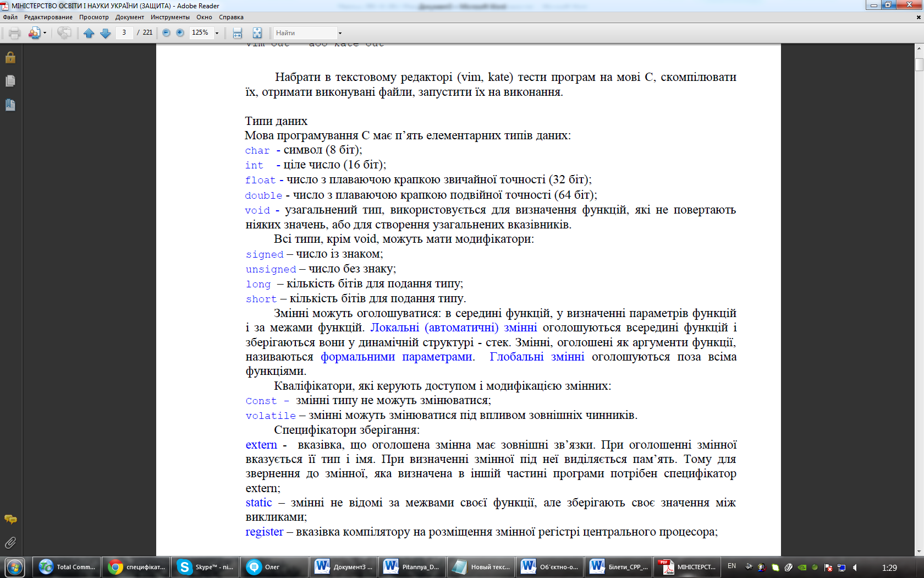Image resolution: width=924 pixels, height=578 pixels.
Task: Click the Action Center flag tray icon
Action: (x=828, y=567)
